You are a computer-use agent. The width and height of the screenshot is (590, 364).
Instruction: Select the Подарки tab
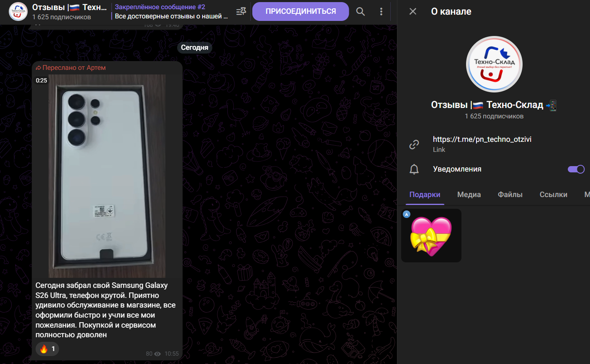[425, 195]
